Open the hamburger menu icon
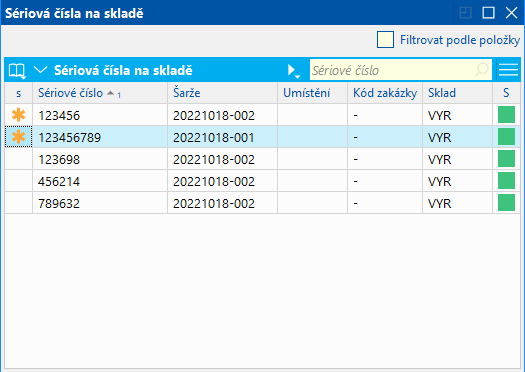 click(508, 70)
